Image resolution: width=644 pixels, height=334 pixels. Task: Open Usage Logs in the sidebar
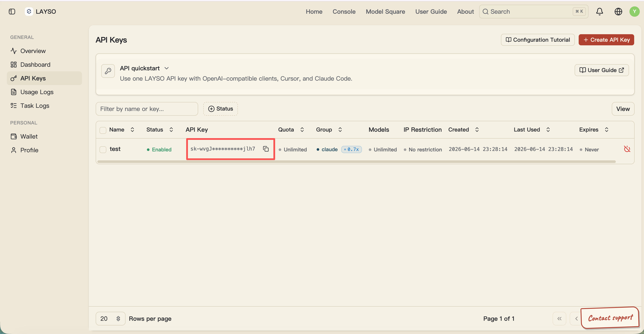44,92
